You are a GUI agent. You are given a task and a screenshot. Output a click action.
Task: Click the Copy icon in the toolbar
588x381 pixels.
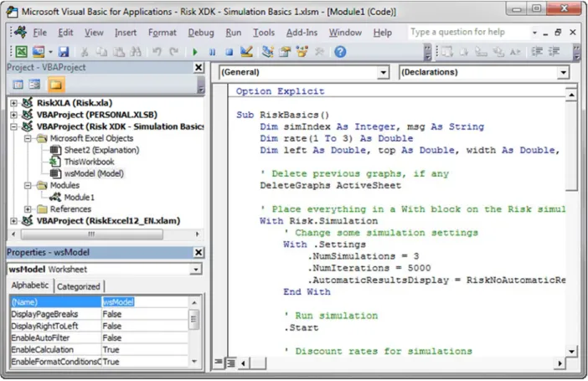pyautogui.click(x=101, y=51)
